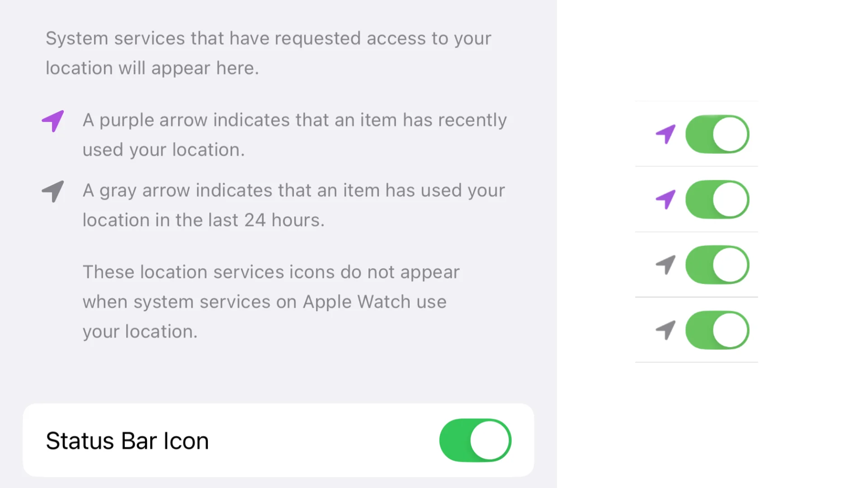This screenshot has height=488, width=868.
Task: Toggle the second green switch with purple arrow
Action: pyautogui.click(x=717, y=200)
